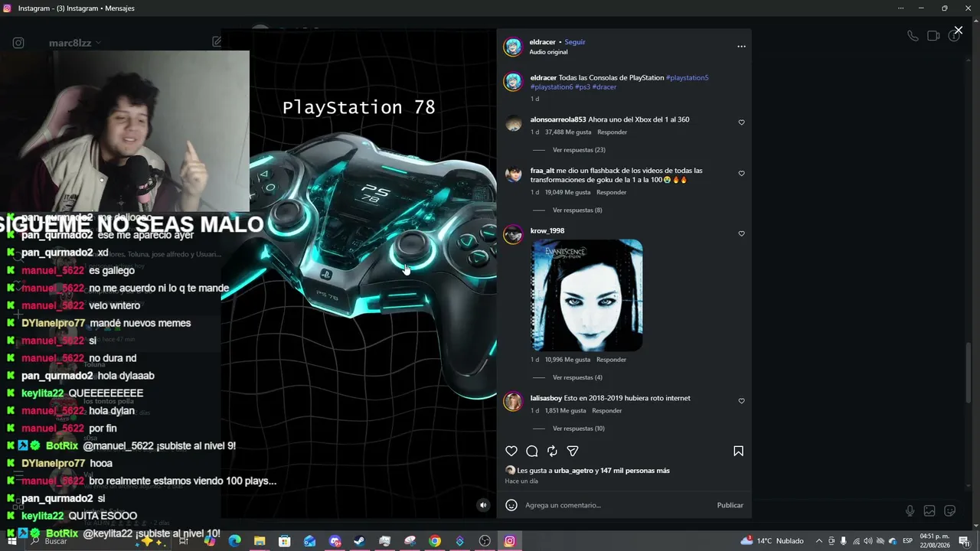This screenshot has height=551, width=980.
Task: Open comments via the speech bubble icon
Action: click(532, 452)
